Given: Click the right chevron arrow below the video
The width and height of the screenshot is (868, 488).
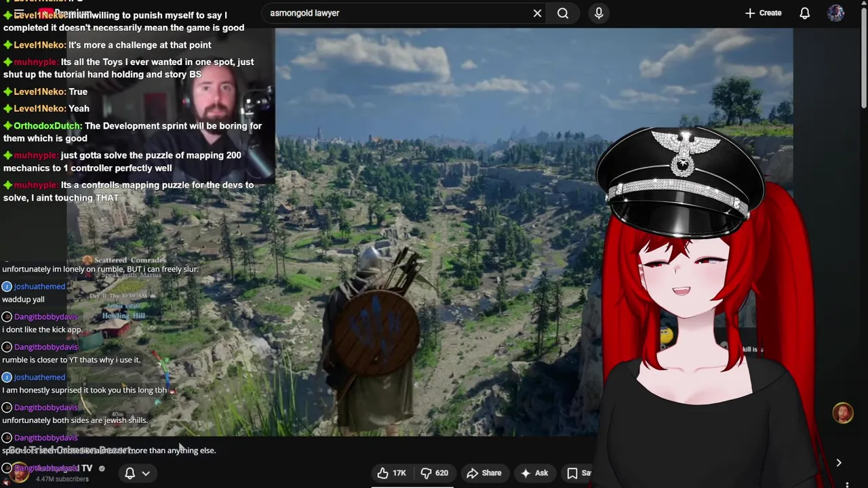Looking at the screenshot, I should (839, 463).
